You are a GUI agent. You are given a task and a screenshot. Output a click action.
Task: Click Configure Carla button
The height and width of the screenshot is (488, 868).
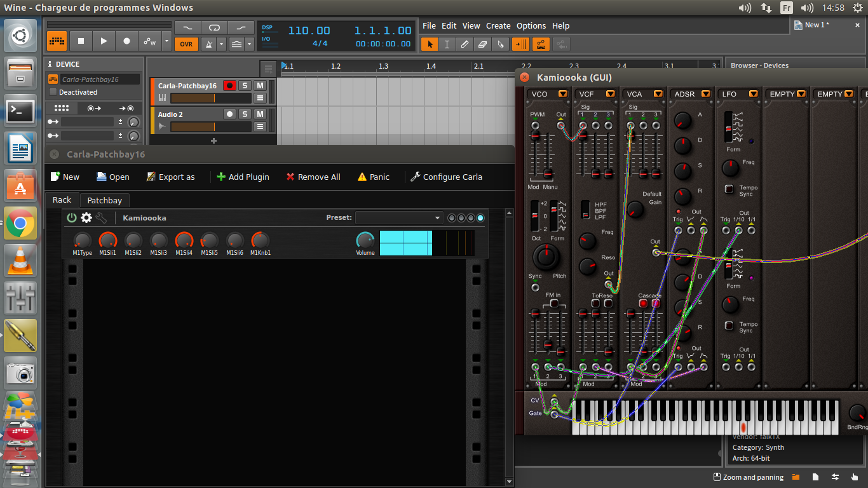(x=446, y=177)
